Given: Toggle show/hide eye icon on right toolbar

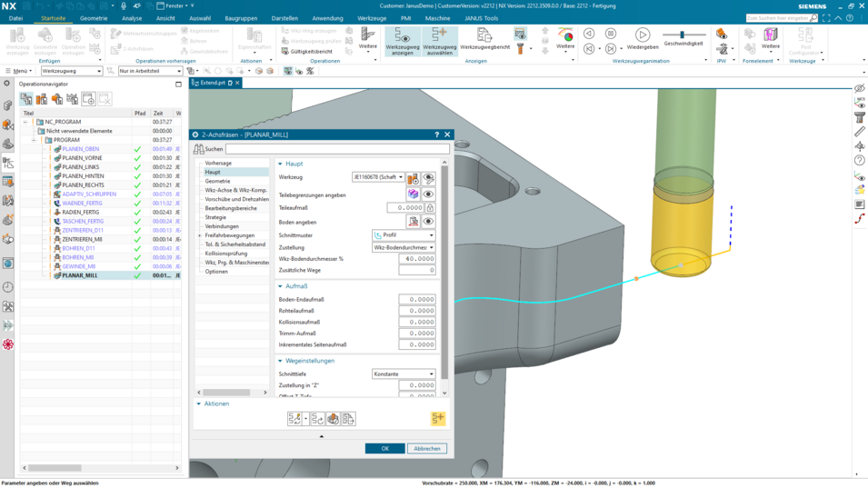Looking at the screenshot, I should 859,88.
